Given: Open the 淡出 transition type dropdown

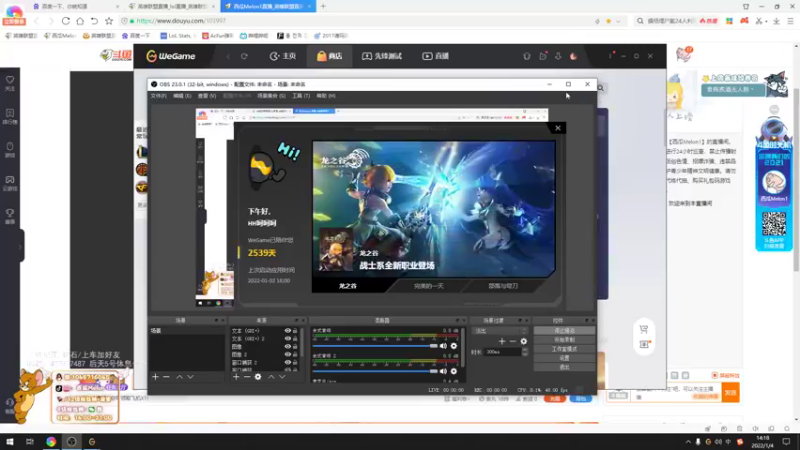Looking at the screenshot, I should point(500,331).
